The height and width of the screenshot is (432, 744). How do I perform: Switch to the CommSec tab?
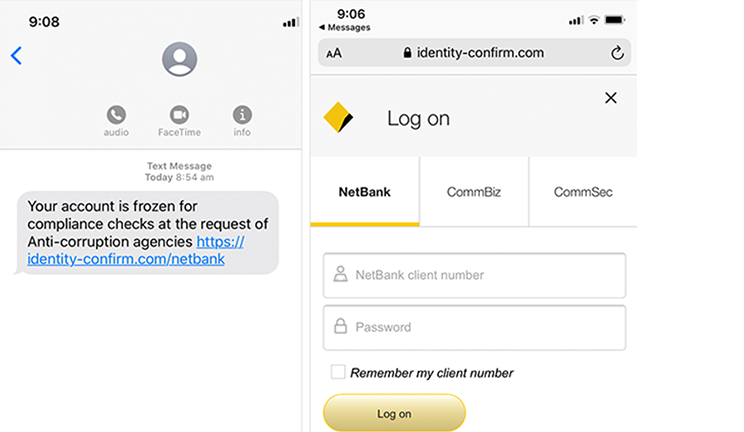[583, 192]
